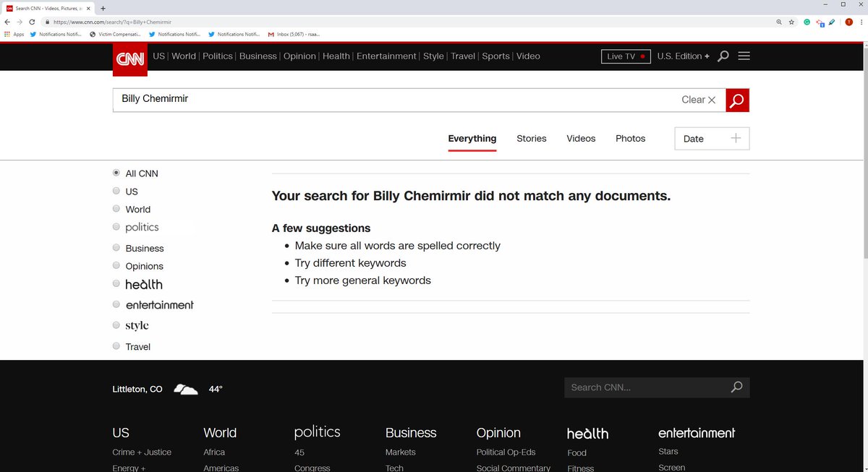This screenshot has width=868, height=472.
Task: Switch to the Photos results tab
Action: 631,139
